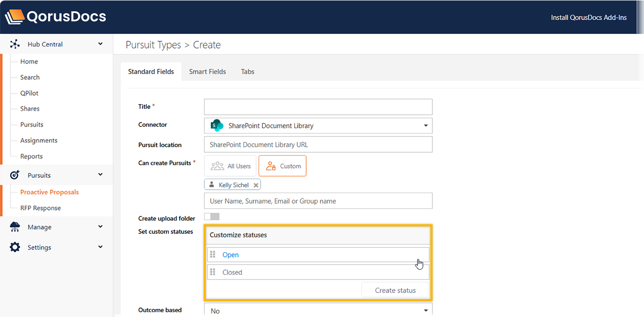Open the Outcome based dropdown
Image resolution: width=644 pixels, height=317 pixels.
[425, 311]
